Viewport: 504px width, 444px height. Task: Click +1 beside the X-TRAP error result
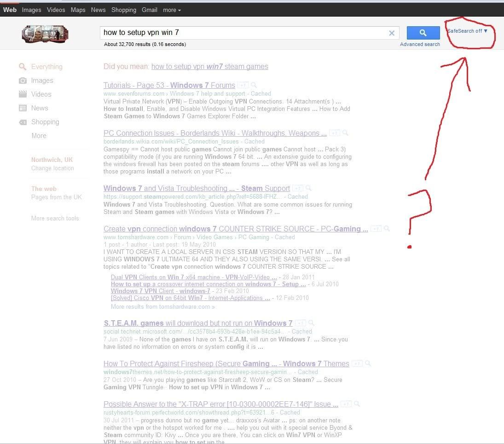pyautogui.click(x=346, y=404)
